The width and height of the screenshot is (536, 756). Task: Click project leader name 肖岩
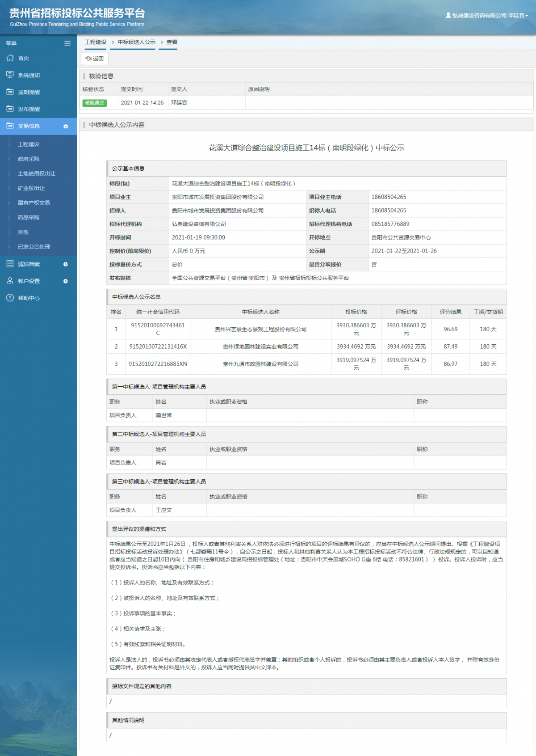coord(161,463)
